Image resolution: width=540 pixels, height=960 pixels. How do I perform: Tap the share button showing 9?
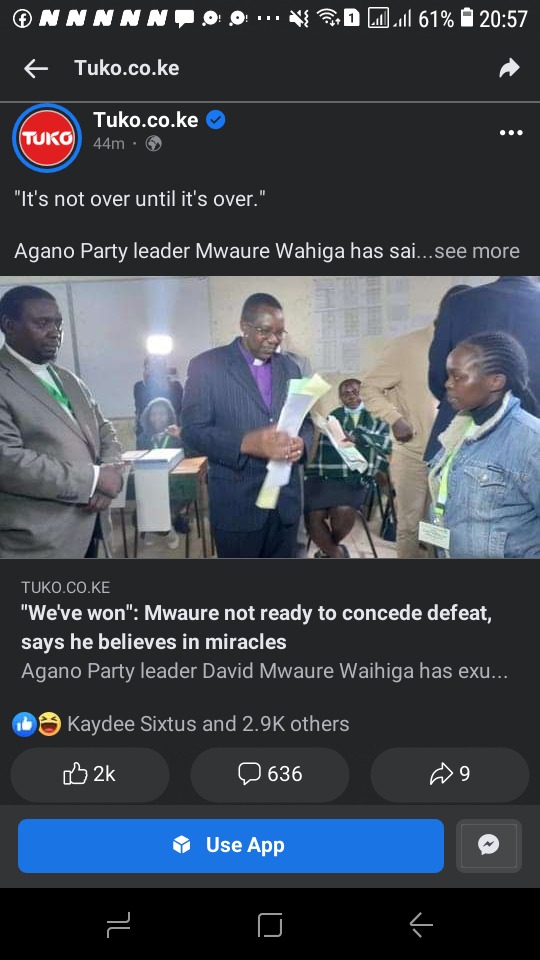[450, 774]
